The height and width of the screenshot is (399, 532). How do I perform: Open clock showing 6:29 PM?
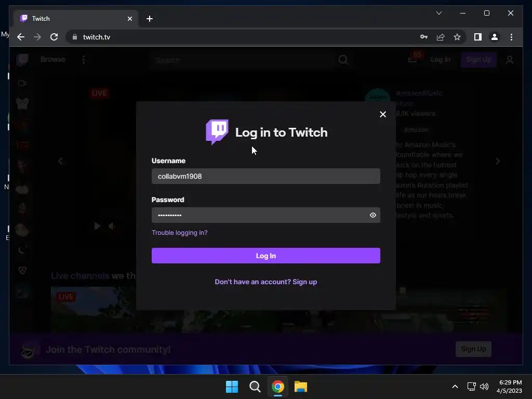(x=509, y=387)
